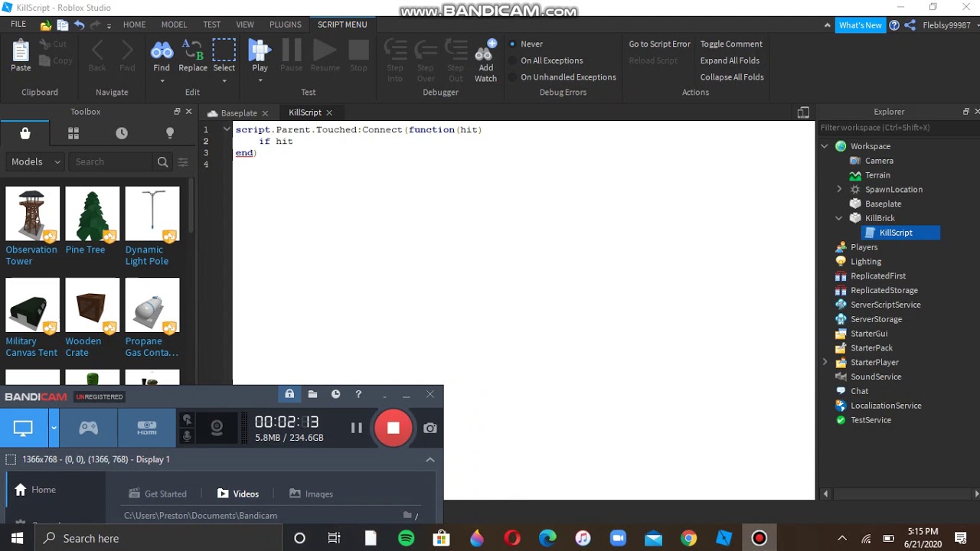Open Google Chrome from the taskbar
The image size is (980, 551).
688,538
